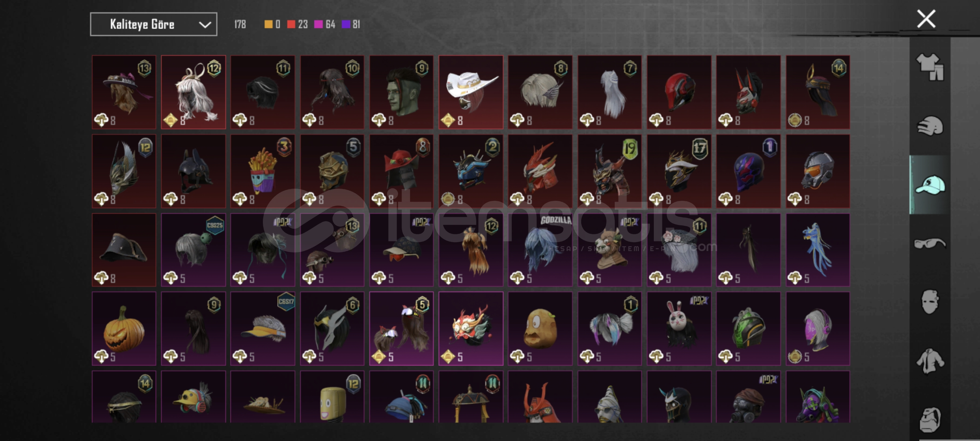The image size is (980, 441).
Task: Filter by pink quality count 64
Action: [324, 24]
